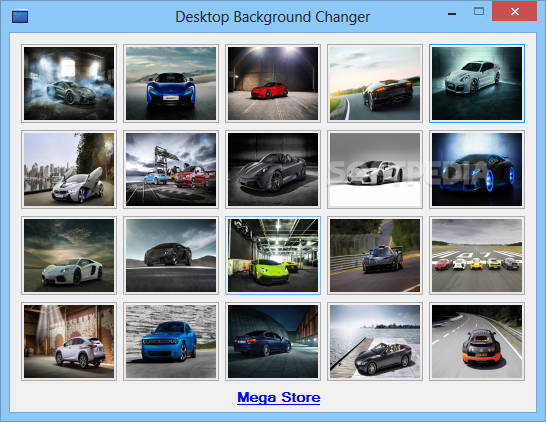Image resolution: width=546 pixels, height=422 pixels.
Task: Select the white Lamborghini on grey background
Action: tap(375, 170)
